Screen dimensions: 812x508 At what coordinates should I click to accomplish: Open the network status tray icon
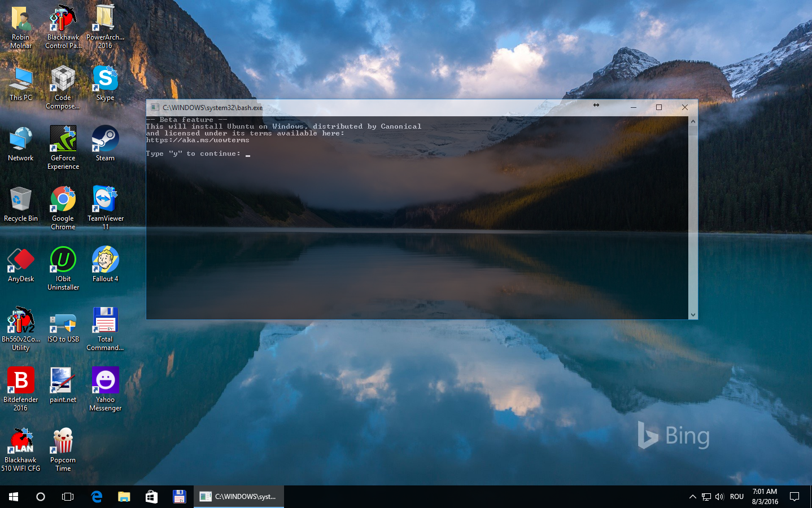click(706, 497)
